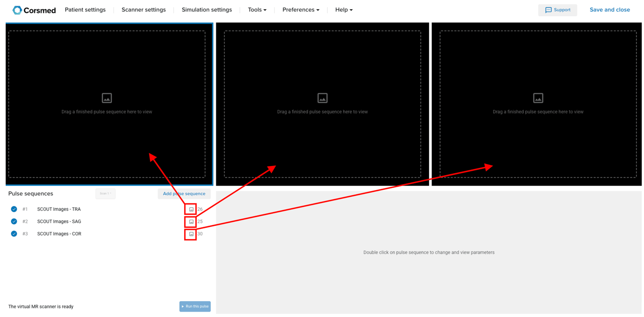Click Add pulse sequence

[x=184, y=194]
